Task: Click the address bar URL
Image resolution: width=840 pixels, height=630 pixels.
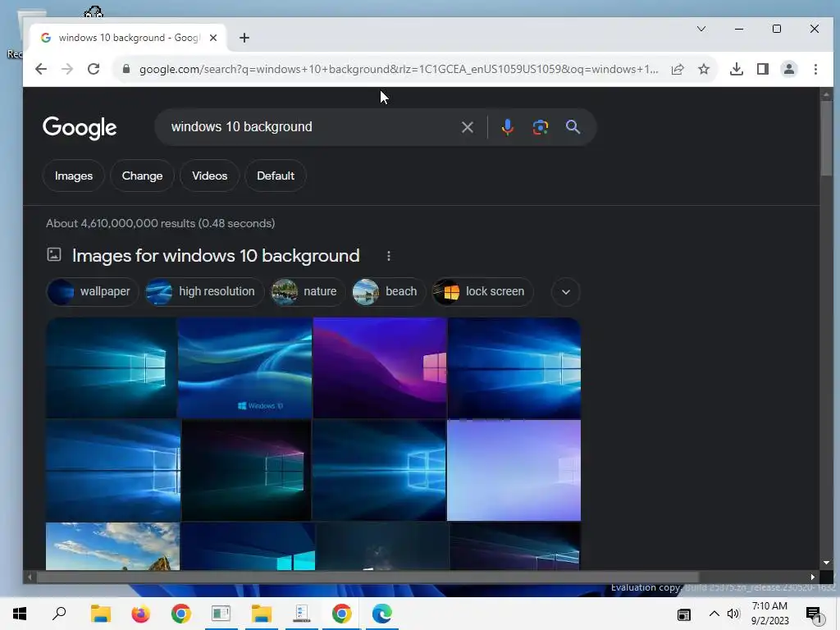Action: 399,69
